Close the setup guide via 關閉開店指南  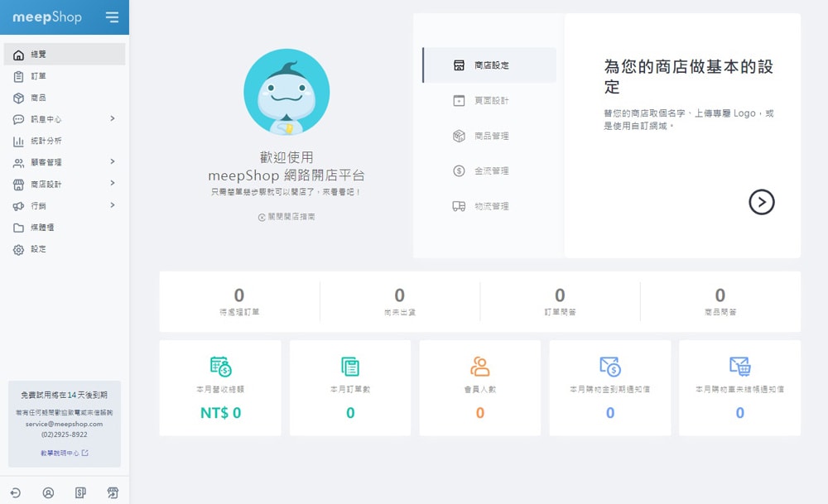[x=286, y=216]
